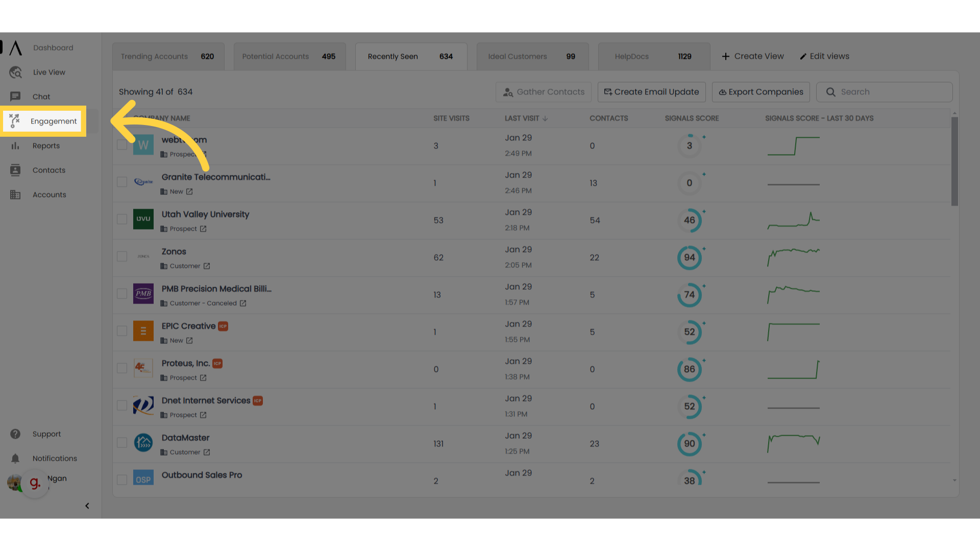Select the EPIC Creative row checkbox

122,331
